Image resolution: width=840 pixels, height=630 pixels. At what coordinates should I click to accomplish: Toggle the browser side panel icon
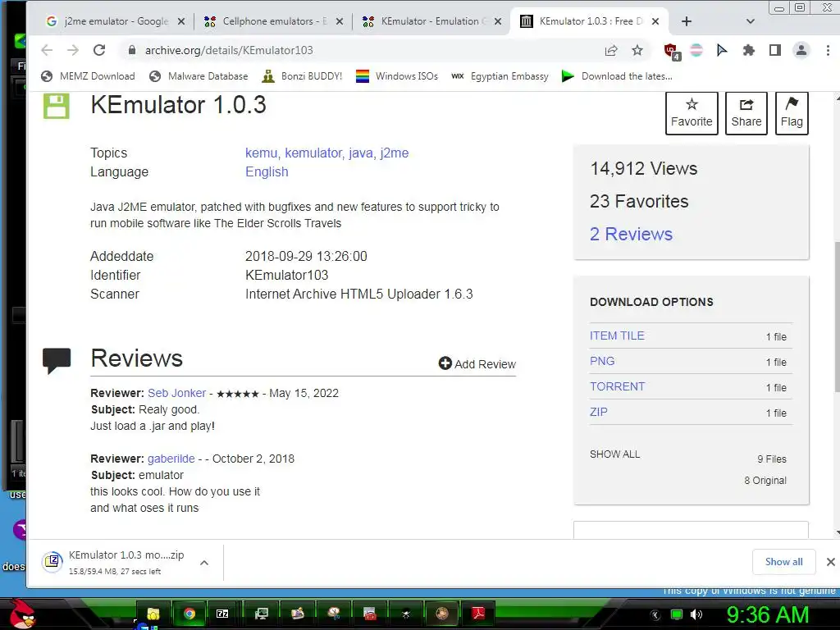(x=774, y=50)
